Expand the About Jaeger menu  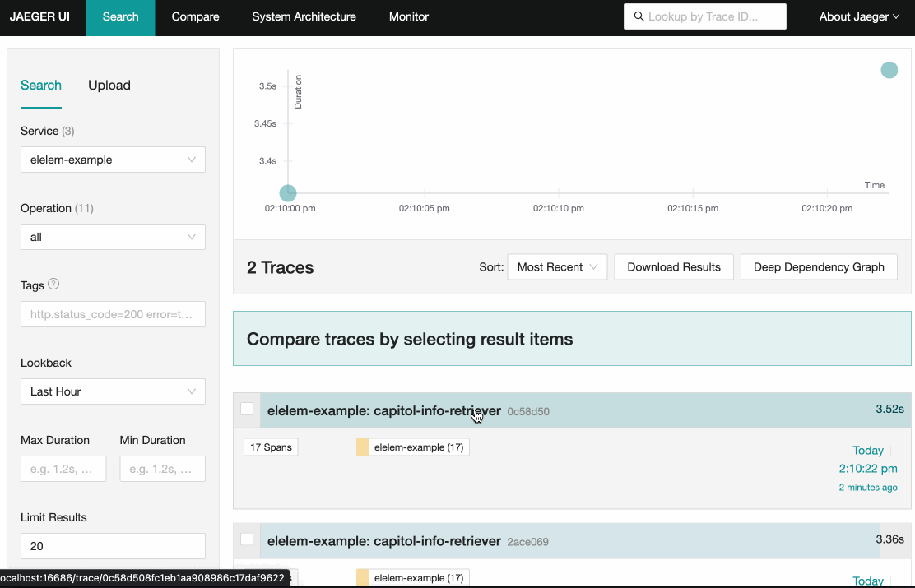[x=859, y=17]
